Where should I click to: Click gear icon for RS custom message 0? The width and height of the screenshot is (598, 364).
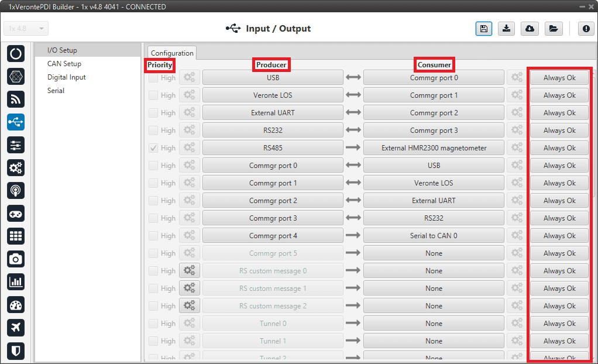point(190,270)
